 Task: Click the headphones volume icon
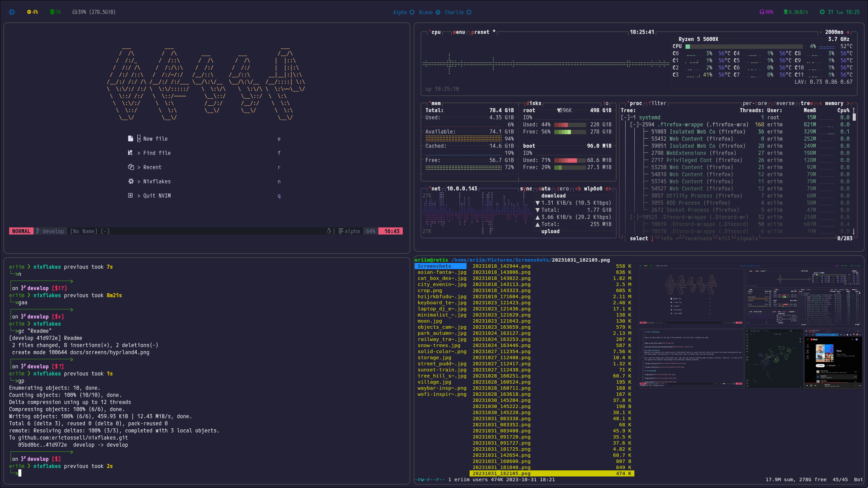tap(762, 12)
